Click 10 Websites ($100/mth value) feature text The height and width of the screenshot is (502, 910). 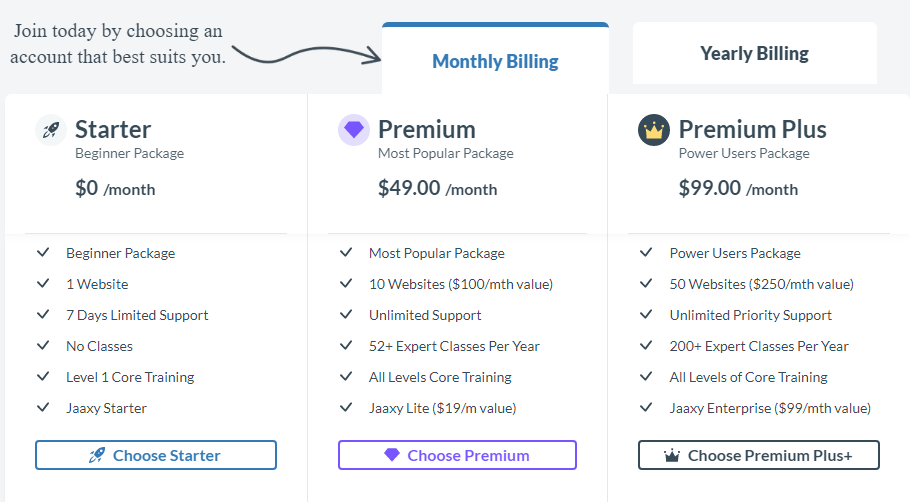pyautogui.click(x=461, y=284)
